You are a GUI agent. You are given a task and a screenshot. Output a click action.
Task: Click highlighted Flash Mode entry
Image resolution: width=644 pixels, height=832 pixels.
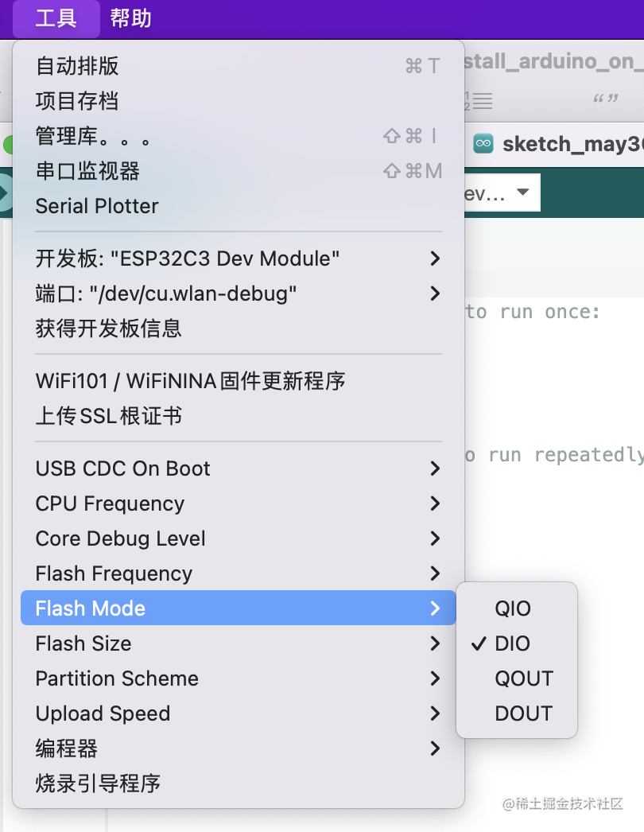(239, 608)
